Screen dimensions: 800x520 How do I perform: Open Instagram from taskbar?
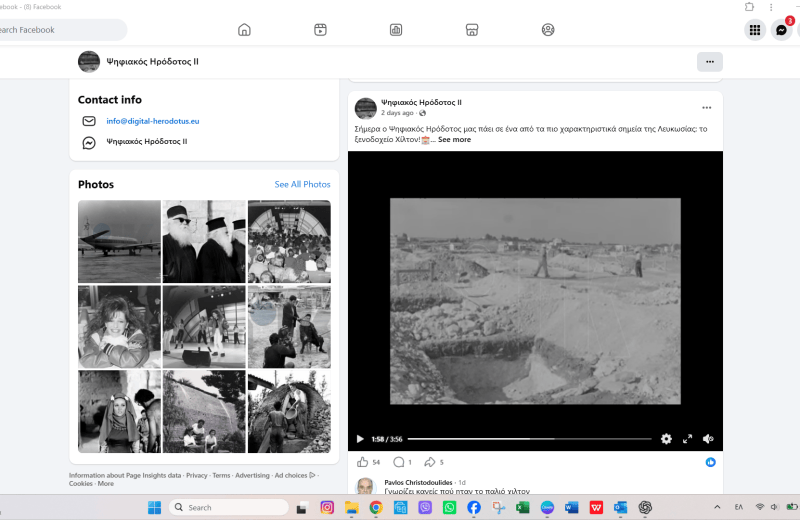[x=327, y=507]
